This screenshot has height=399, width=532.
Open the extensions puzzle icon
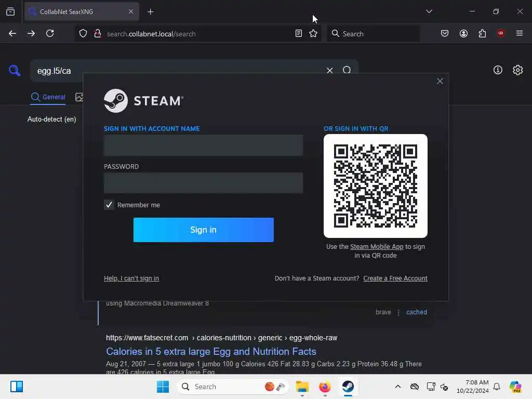tap(482, 33)
